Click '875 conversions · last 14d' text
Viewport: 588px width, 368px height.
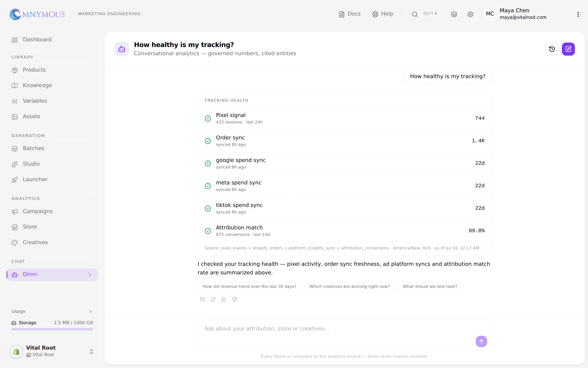coord(243,235)
